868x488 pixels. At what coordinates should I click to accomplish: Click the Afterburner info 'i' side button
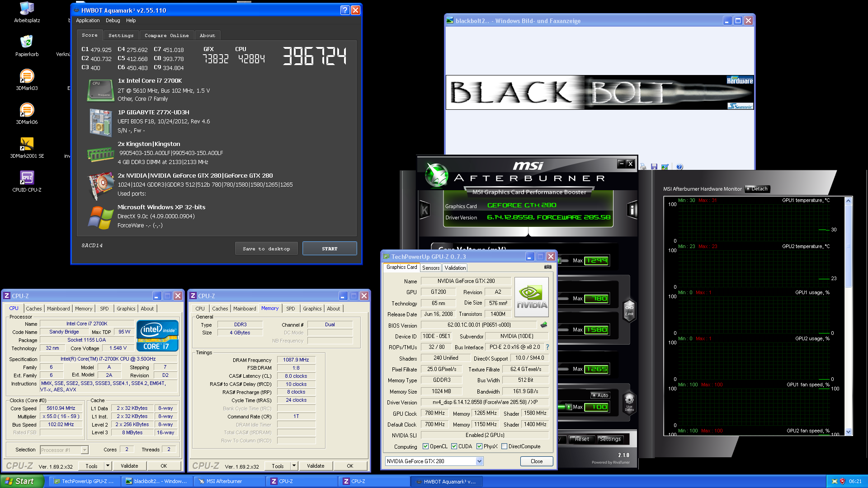pos(632,210)
